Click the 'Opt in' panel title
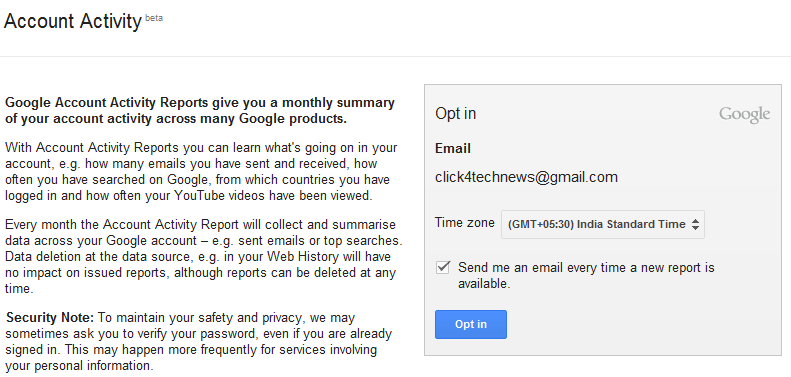This screenshot has width=791, height=377. click(x=456, y=114)
